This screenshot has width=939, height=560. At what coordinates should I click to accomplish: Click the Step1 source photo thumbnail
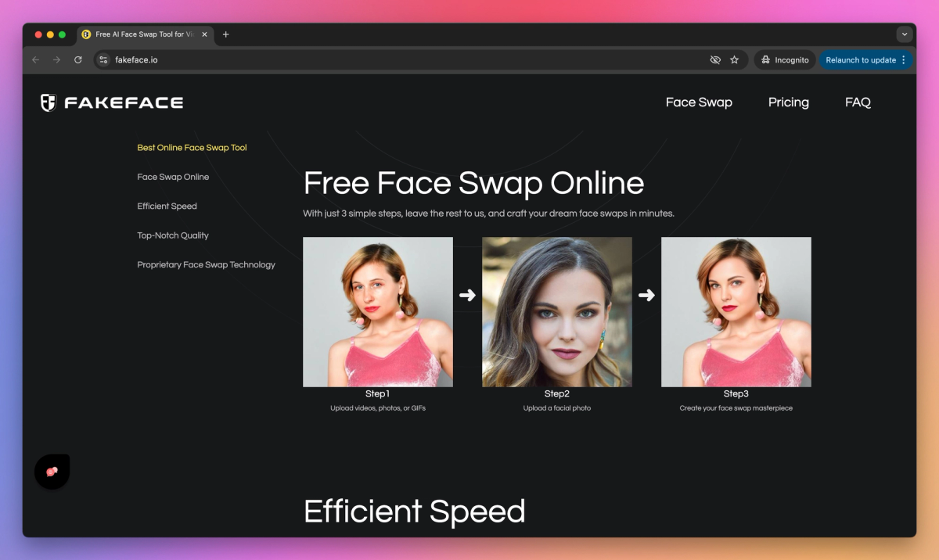point(378,312)
